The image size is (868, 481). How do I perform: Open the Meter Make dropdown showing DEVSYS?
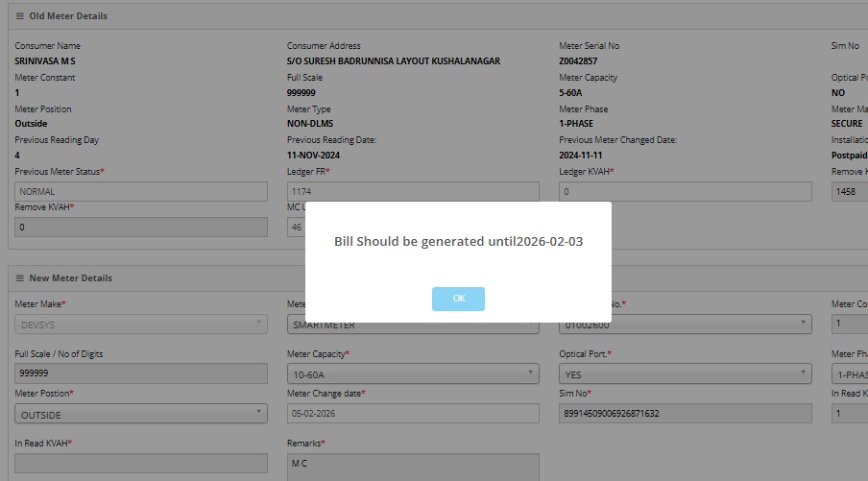[x=141, y=325]
